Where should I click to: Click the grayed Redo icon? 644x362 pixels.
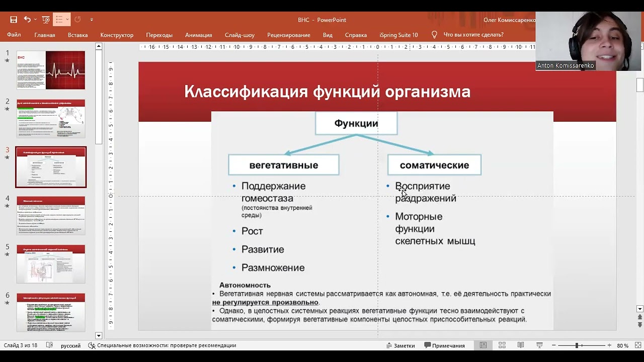tap(77, 20)
